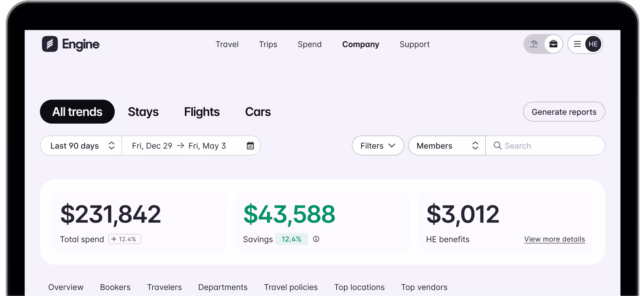Screen dimensions: 644x296
Task: Navigate to the Spend menu item
Action: pos(309,44)
